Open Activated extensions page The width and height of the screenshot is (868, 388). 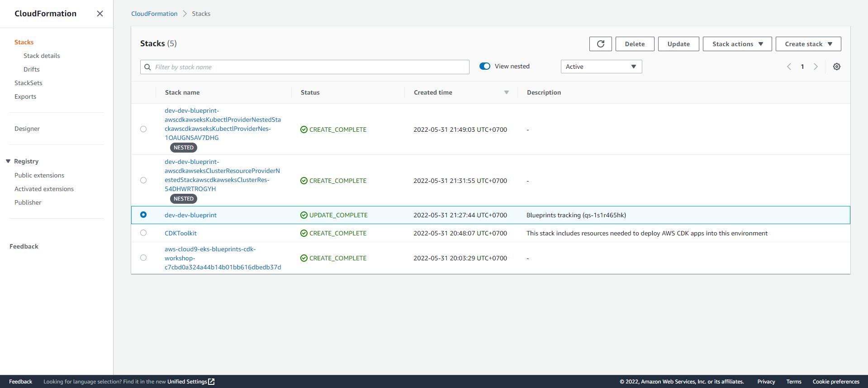click(x=44, y=189)
